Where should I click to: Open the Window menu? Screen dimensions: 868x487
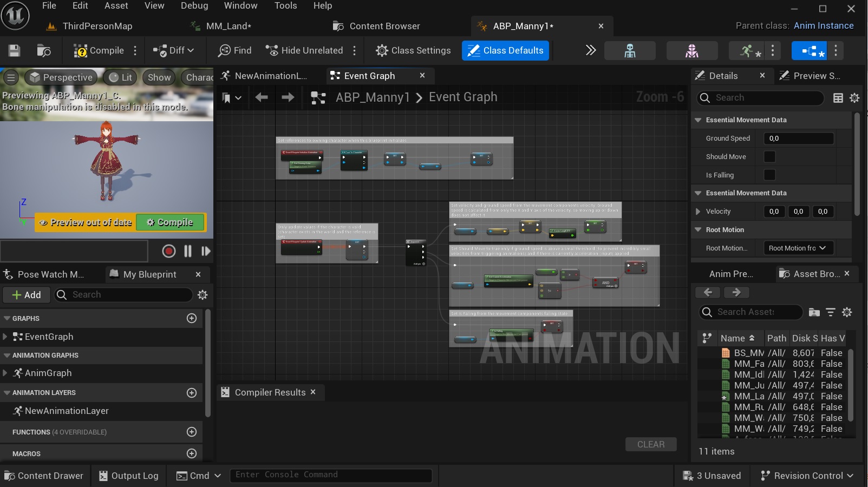pos(240,5)
